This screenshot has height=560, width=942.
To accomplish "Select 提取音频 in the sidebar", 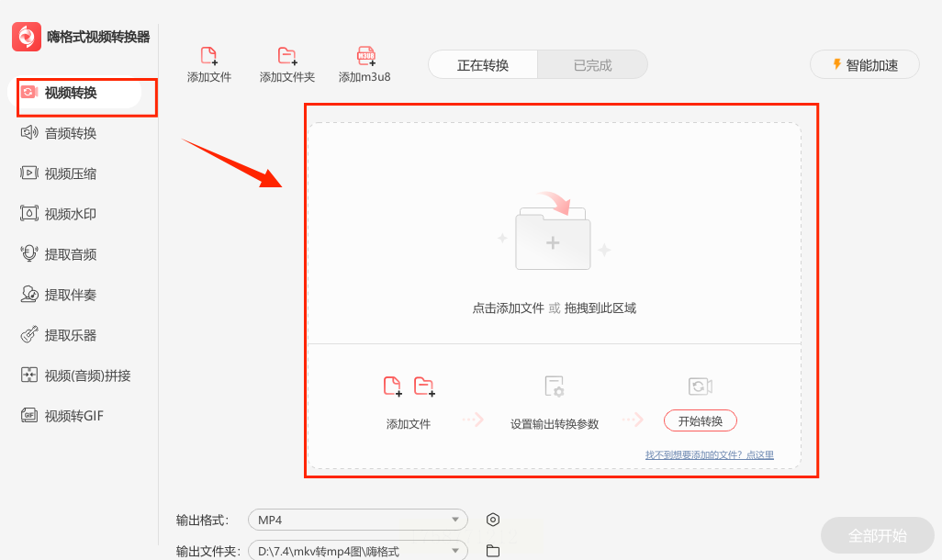I will pyautogui.click(x=59, y=254).
